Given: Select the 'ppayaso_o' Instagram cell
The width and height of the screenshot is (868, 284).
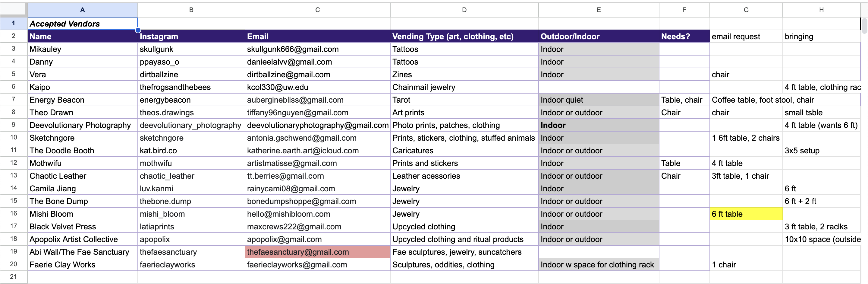Looking at the screenshot, I should coord(191,62).
